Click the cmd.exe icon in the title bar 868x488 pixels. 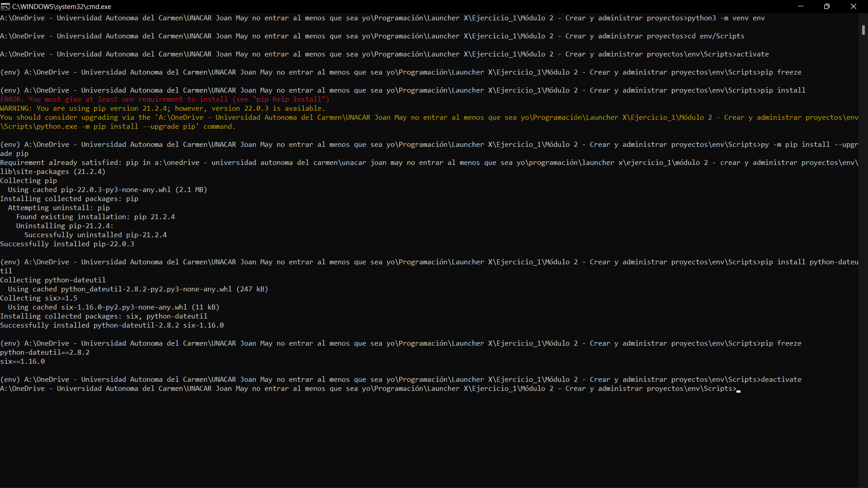coord(5,6)
